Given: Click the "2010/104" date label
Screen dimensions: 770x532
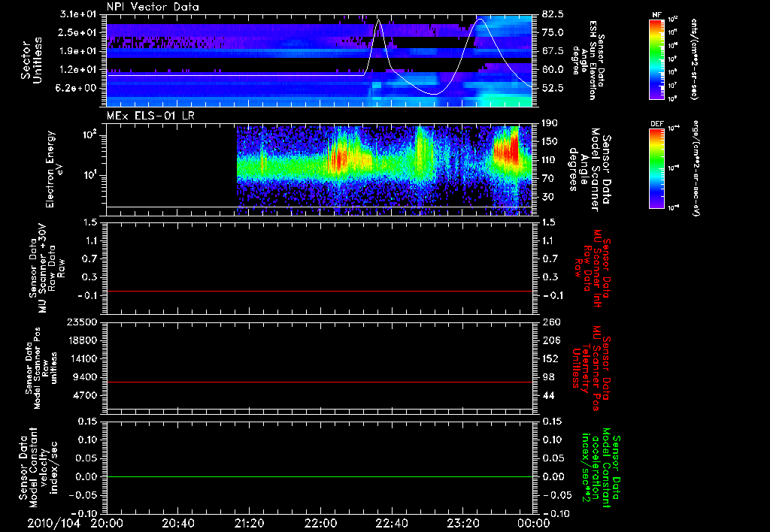Looking at the screenshot, I should (x=53, y=523).
